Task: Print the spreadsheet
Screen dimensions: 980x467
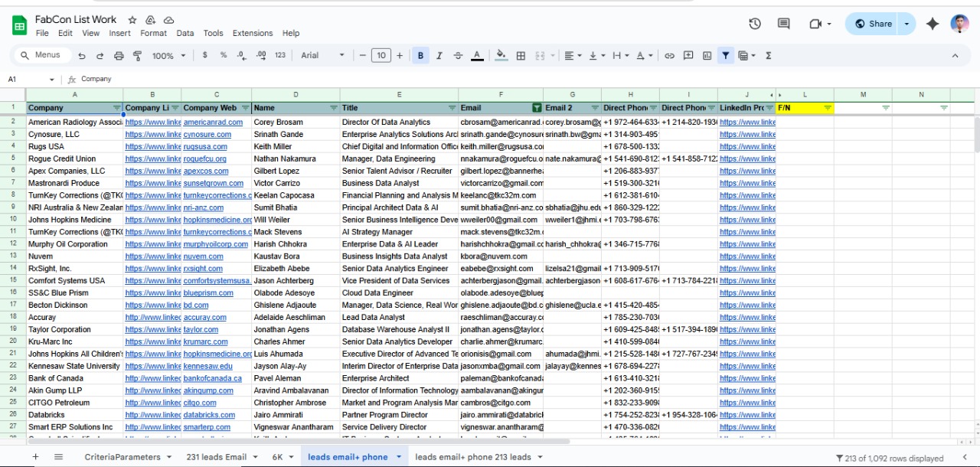Action: (x=119, y=56)
